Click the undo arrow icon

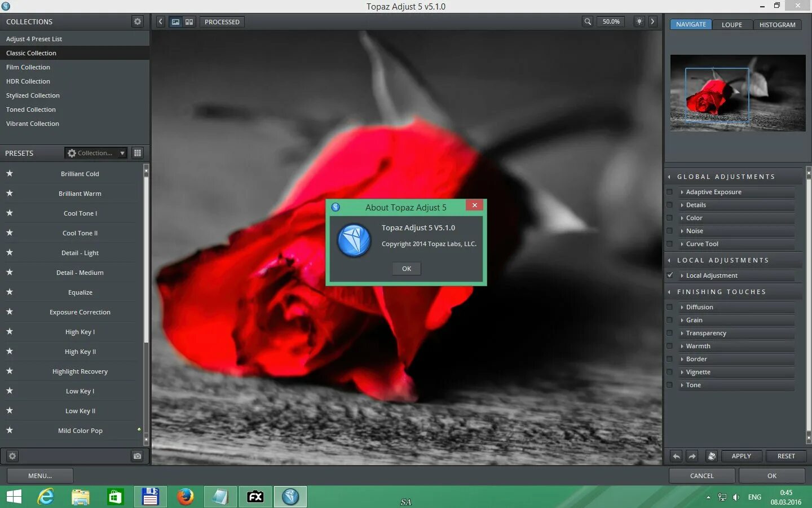click(x=677, y=456)
